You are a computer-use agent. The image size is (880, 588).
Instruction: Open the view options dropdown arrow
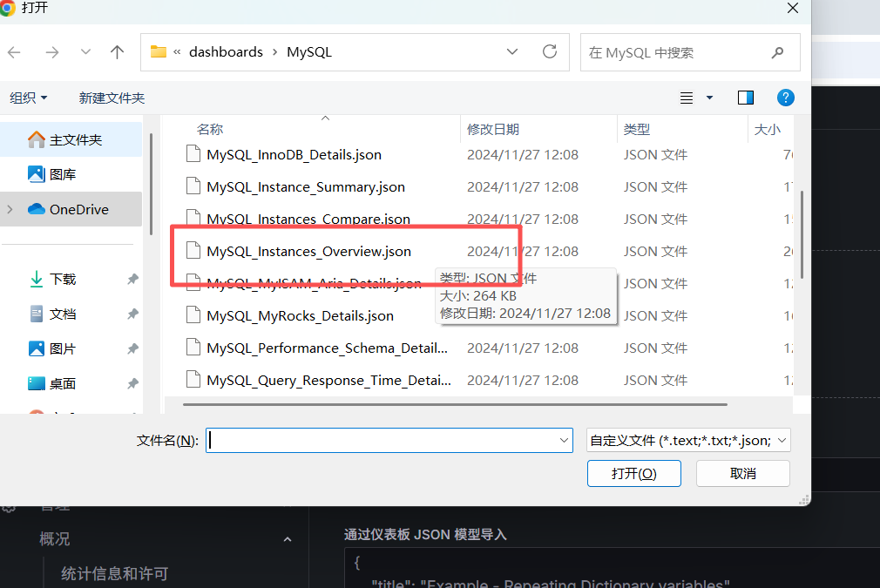click(709, 98)
